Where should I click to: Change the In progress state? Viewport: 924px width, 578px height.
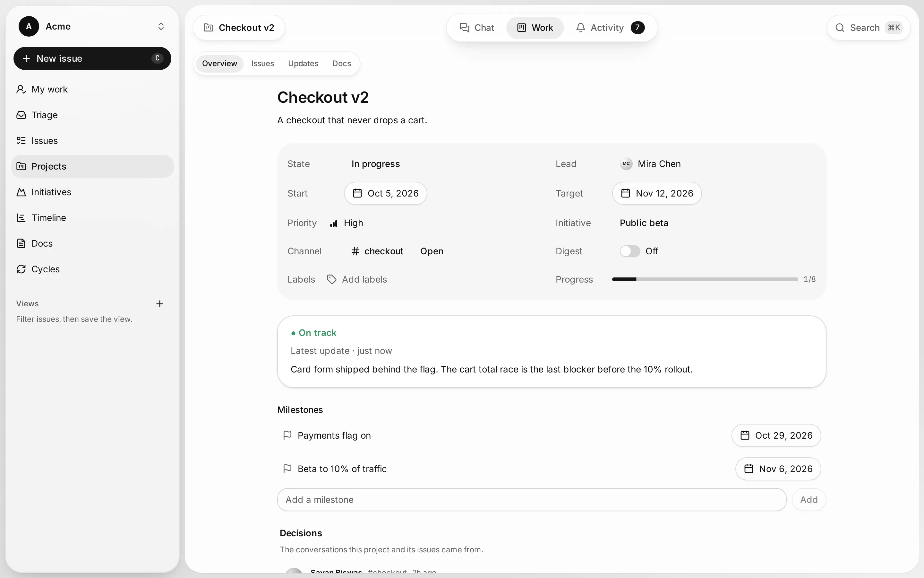pos(375,164)
